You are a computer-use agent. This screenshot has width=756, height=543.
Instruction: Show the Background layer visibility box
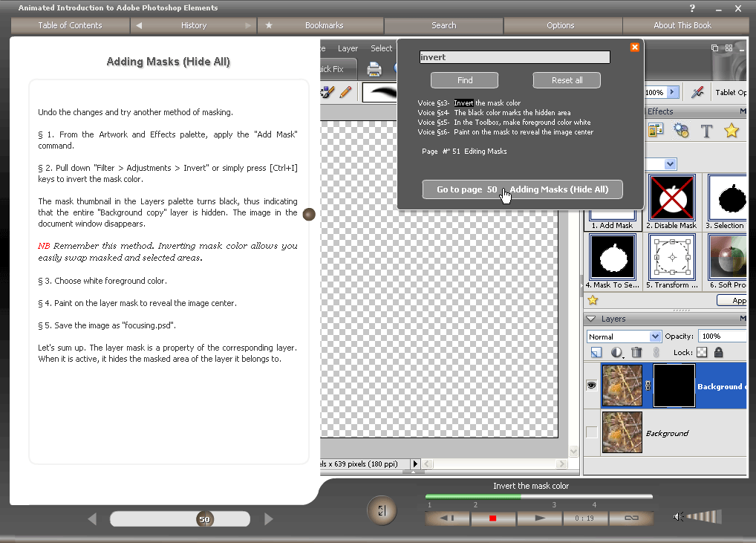(592, 432)
